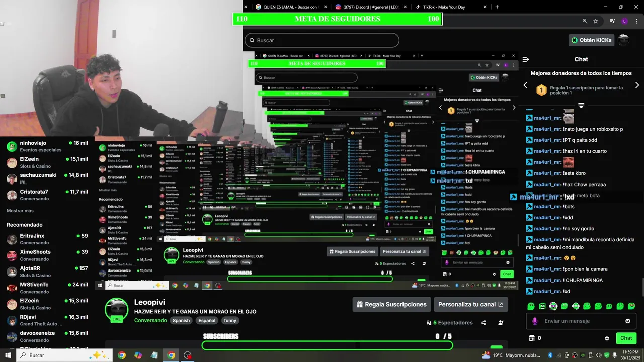
Task: Open the Kick shop icon beside the 0 count
Action: 531,338
